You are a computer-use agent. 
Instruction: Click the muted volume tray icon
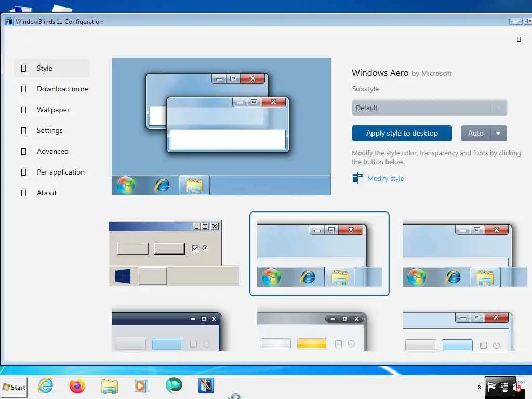point(517,387)
